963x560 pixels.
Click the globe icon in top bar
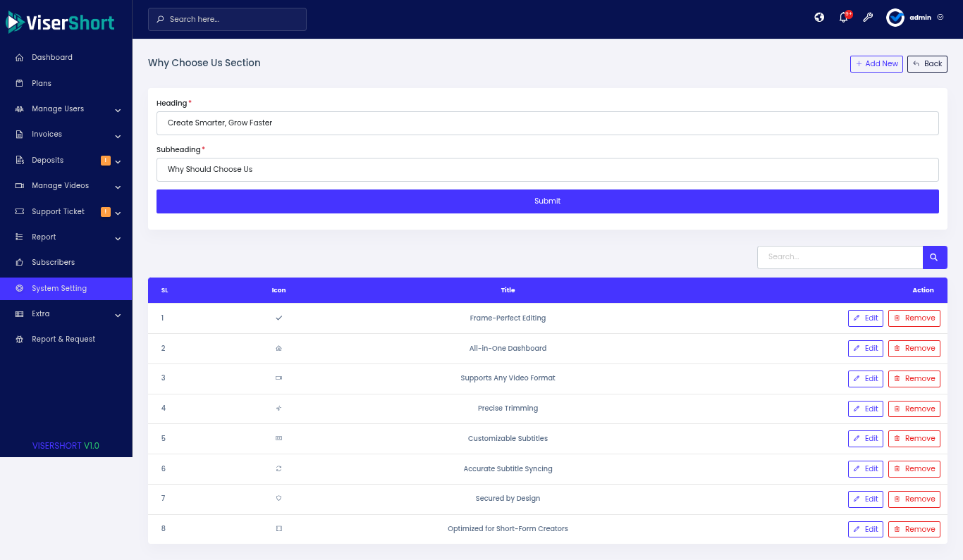pos(819,18)
